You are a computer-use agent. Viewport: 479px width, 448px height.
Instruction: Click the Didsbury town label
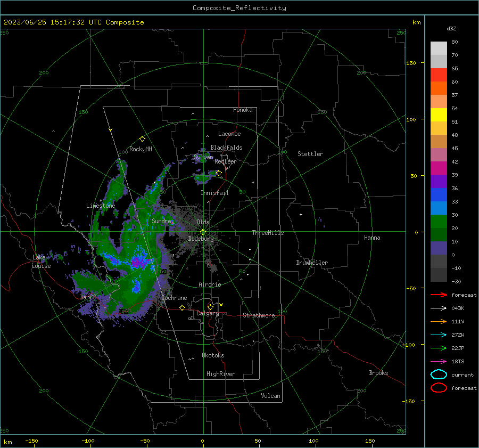(201, 239)
